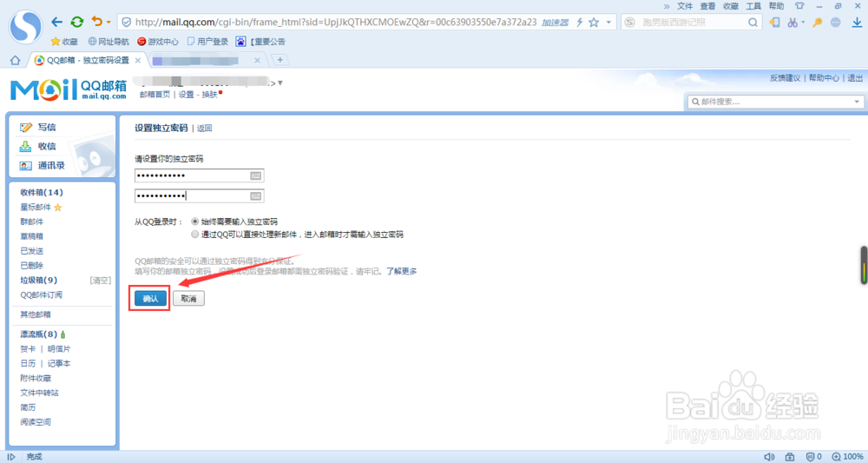
Task: Open the 收藏 menu in the menu bar
Action: point(731,6)
